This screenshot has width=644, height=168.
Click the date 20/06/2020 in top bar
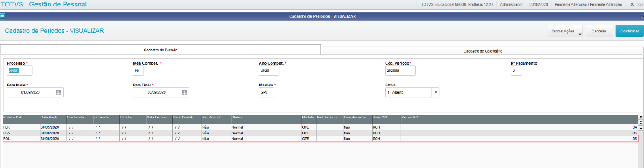click(539, 4)
